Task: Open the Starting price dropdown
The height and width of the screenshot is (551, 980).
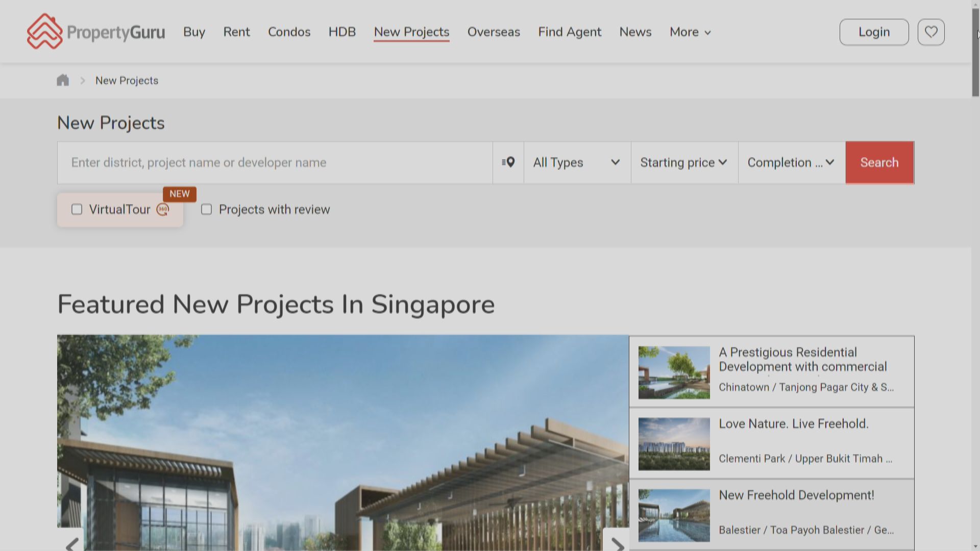Action: (x=684, y=162)
